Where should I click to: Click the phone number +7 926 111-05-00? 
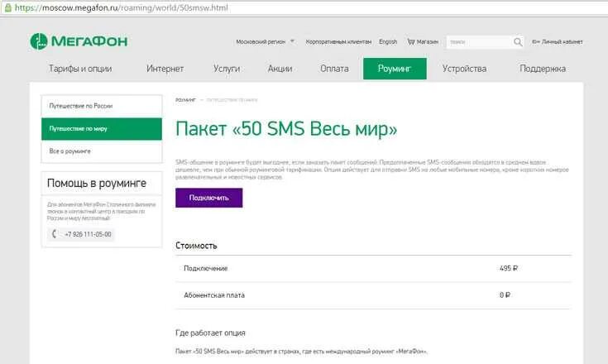pyautogui.click(x=88, y=234)
